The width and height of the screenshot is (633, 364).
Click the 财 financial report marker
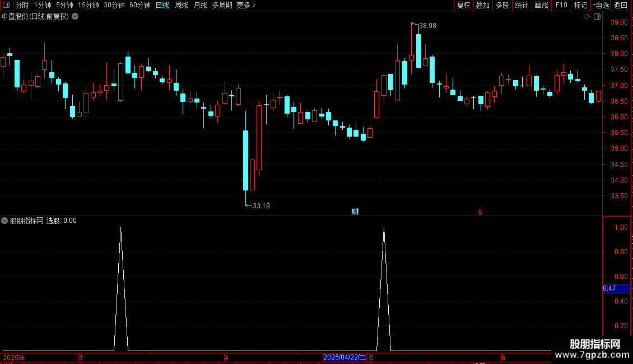click(355, 212)
